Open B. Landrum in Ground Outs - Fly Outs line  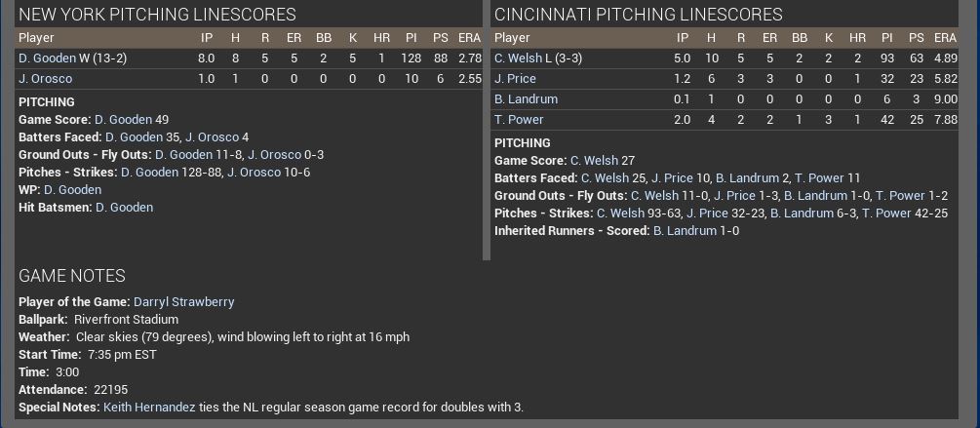click(815, 196)
